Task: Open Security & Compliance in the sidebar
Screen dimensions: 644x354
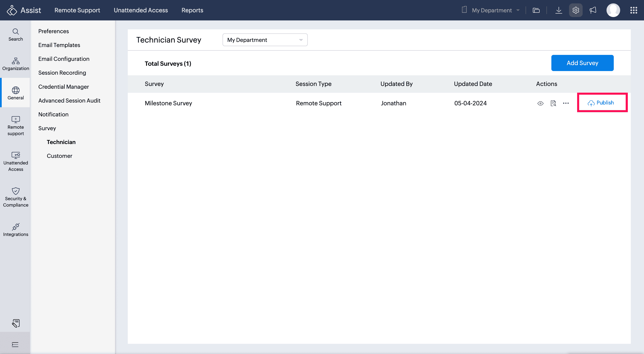Action: tap(16, 197)
